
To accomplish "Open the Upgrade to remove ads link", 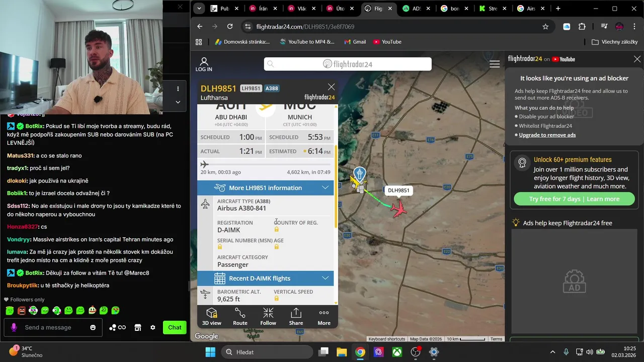I will (547, 135).
